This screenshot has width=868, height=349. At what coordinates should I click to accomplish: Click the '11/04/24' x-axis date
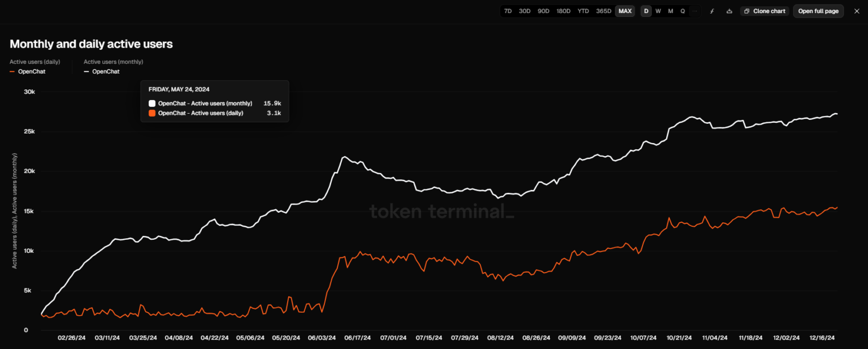tap(715, 338)
